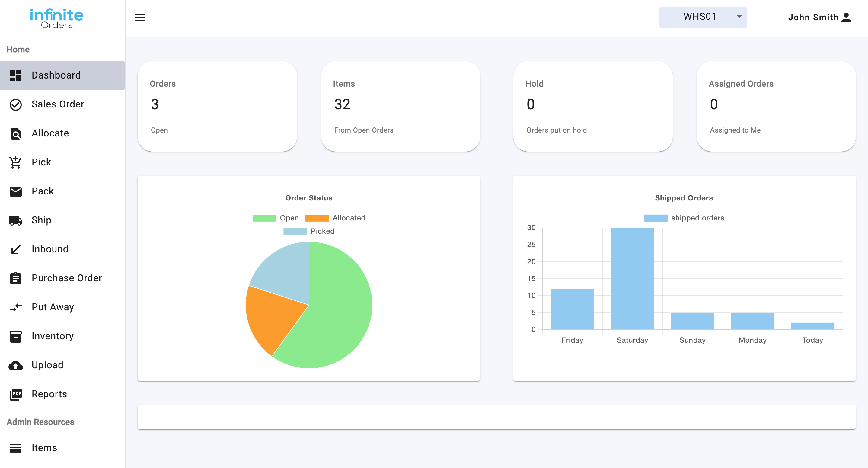Open the Items menu under Admin Resources
The height and width of the screenshot is (468, 868).
[44, 448]
